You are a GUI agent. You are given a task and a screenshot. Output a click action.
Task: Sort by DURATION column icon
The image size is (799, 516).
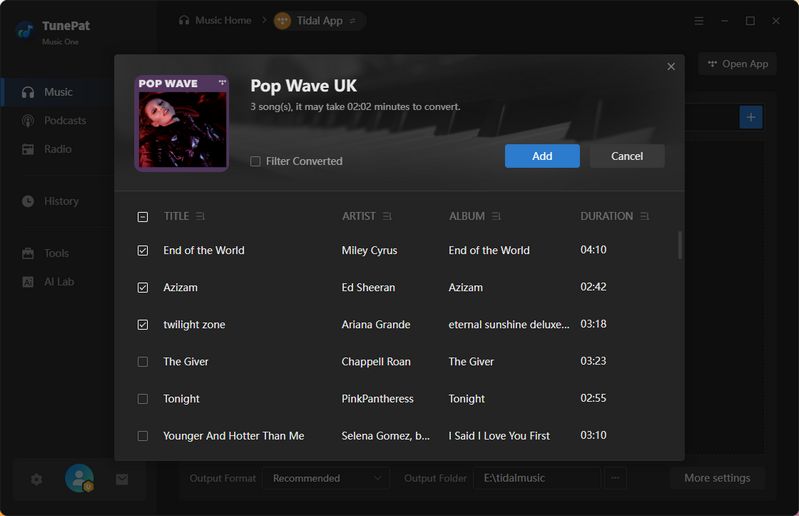point(645,216)
